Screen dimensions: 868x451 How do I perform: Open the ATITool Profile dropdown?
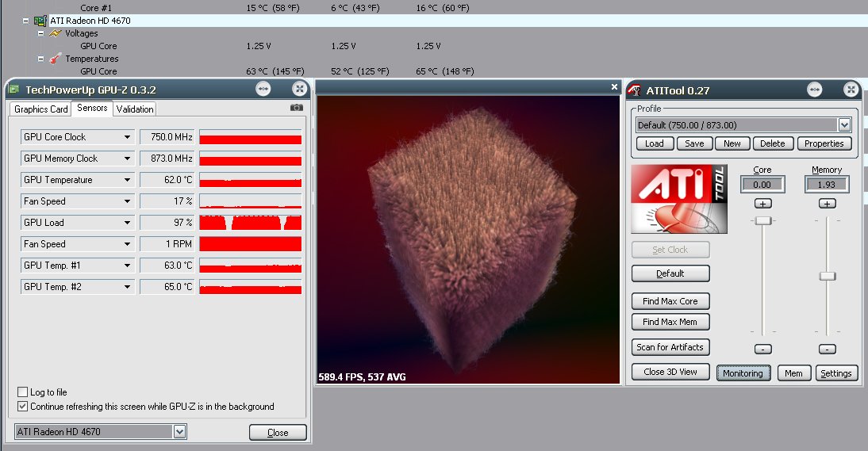click(844, 125)
